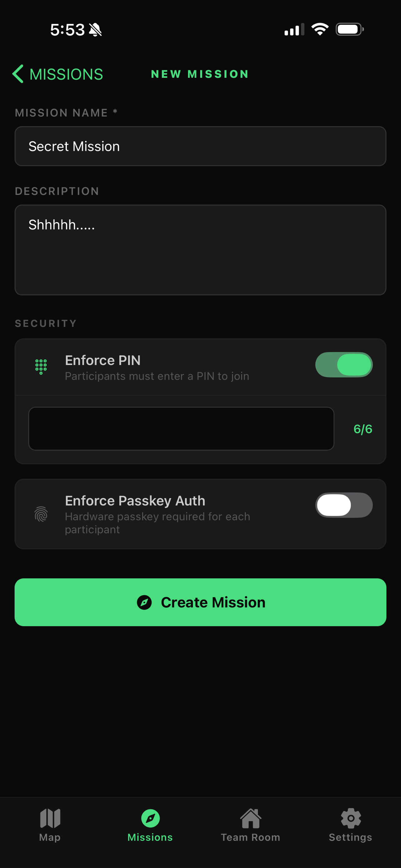
Task: Tap the 6/6 PIN character counter
Action: tap(363, 429)
